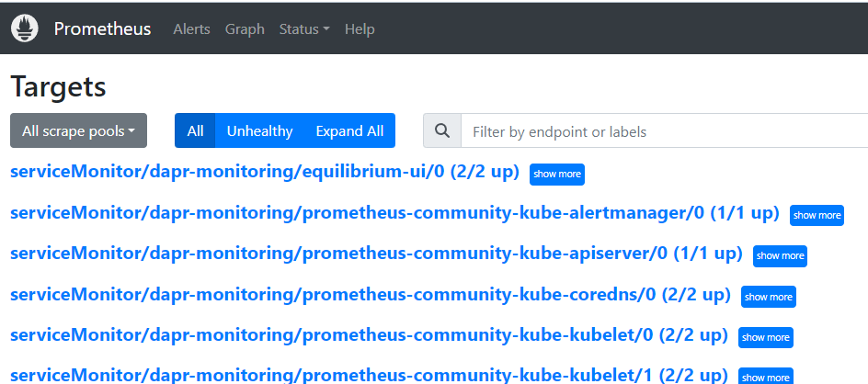
Task: Select the All targets filter
Action: (195, 130)
